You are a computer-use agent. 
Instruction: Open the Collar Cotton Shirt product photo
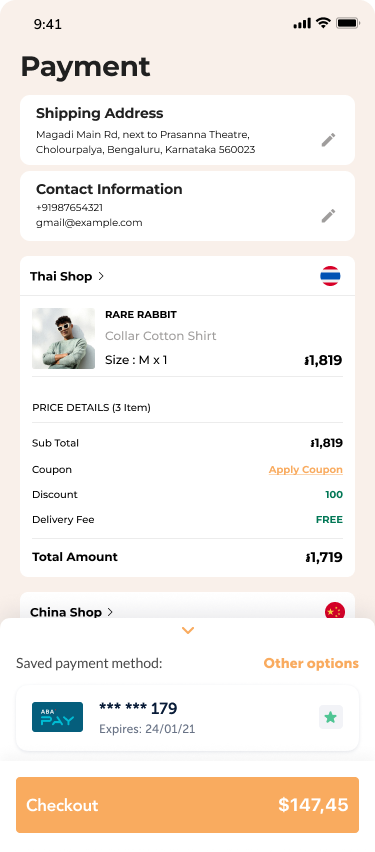click(64, 339)
